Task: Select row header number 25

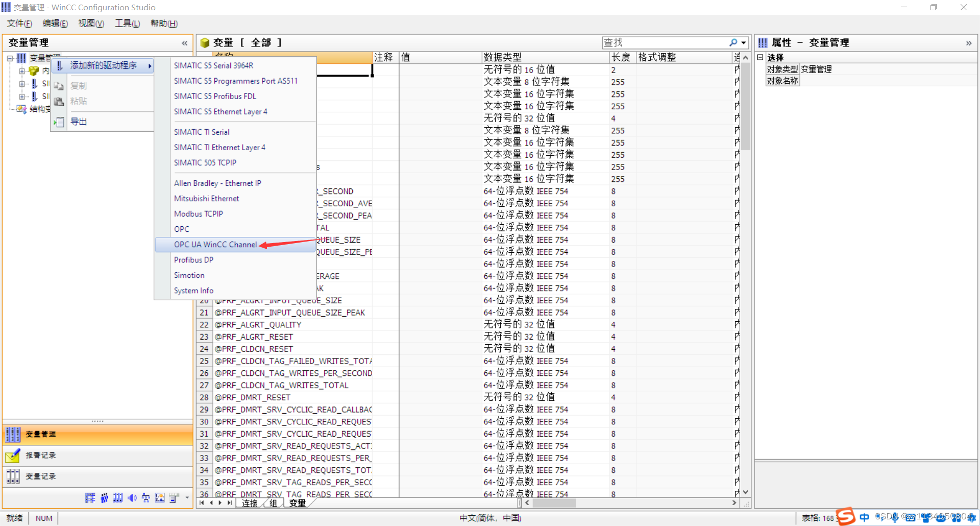Action: (x=204, y=362)
